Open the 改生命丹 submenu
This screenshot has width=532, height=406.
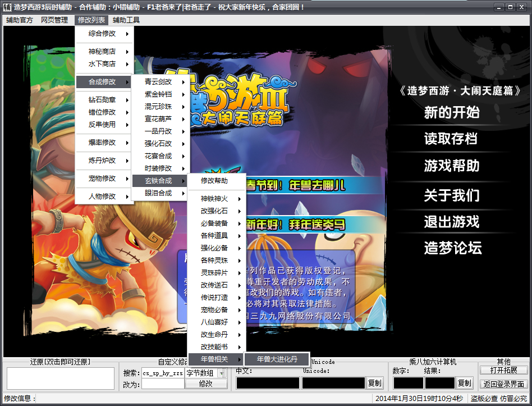pos(217,335)
